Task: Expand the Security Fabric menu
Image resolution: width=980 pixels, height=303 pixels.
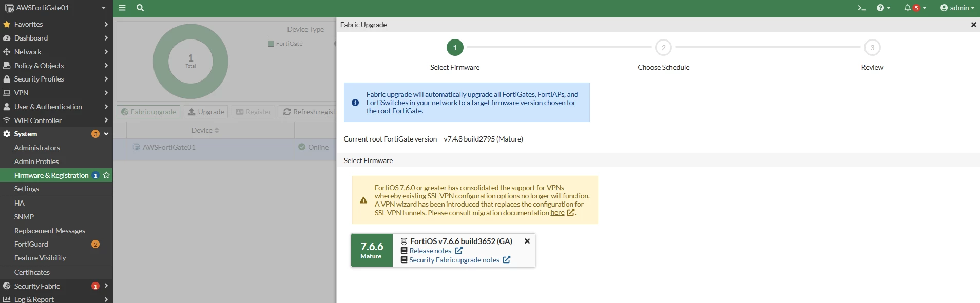Action: point(56,286)
